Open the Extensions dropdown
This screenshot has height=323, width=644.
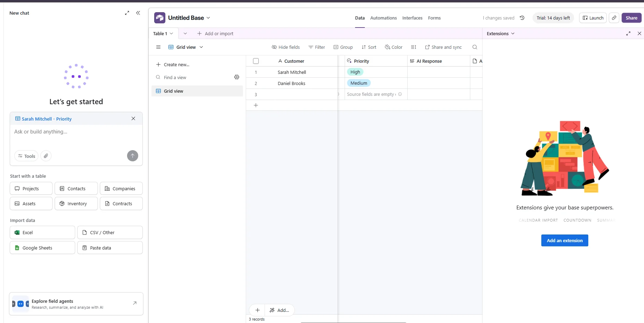[501, 33]
